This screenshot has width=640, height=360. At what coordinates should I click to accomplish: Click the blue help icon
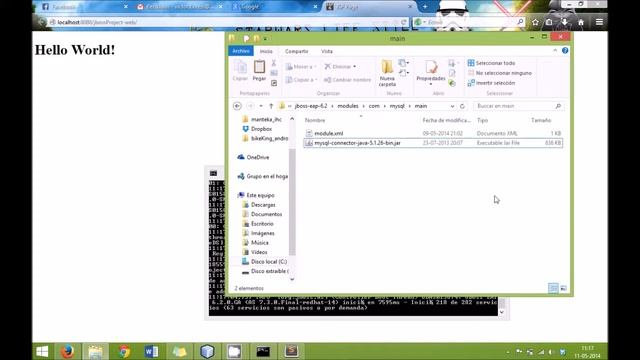565,50
